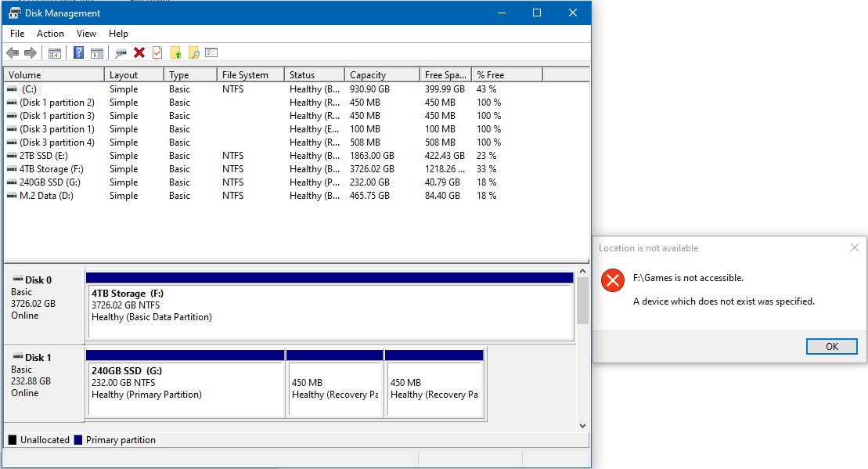Select the second 450 MB recovery partition block
Screen dimensions: 868x469
[434, 383]
